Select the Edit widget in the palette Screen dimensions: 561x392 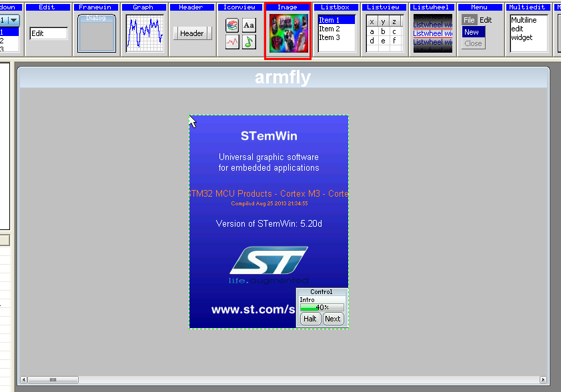(48, 30)
